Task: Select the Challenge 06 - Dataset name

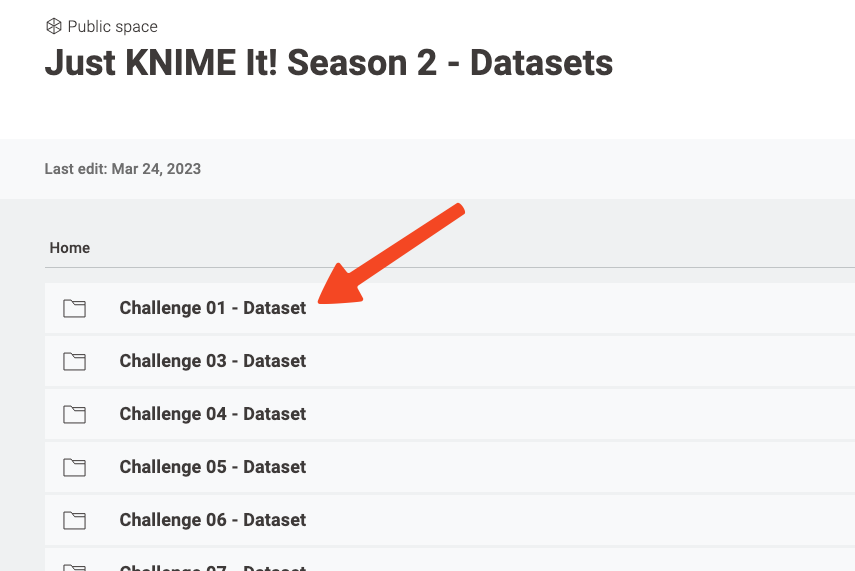Action: tap(213, 520)
